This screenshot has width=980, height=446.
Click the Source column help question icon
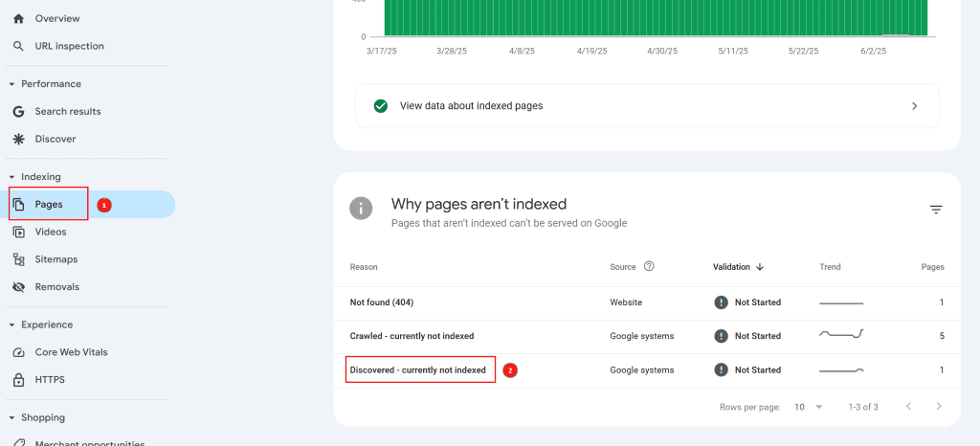[649, 267]
